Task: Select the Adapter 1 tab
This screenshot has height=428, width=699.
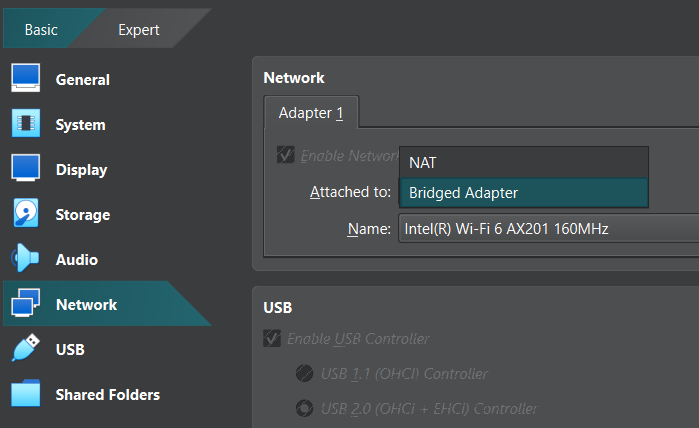Action: [311, 113]
